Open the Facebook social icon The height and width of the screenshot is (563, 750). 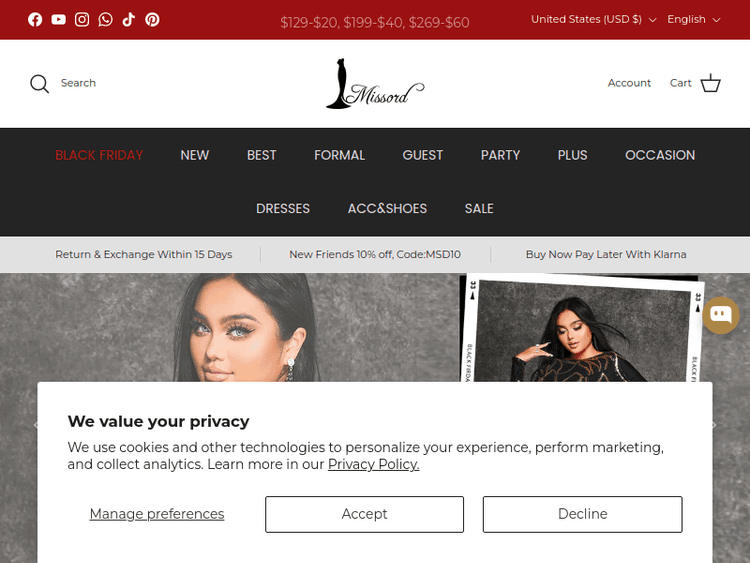(x=35, y=20)
